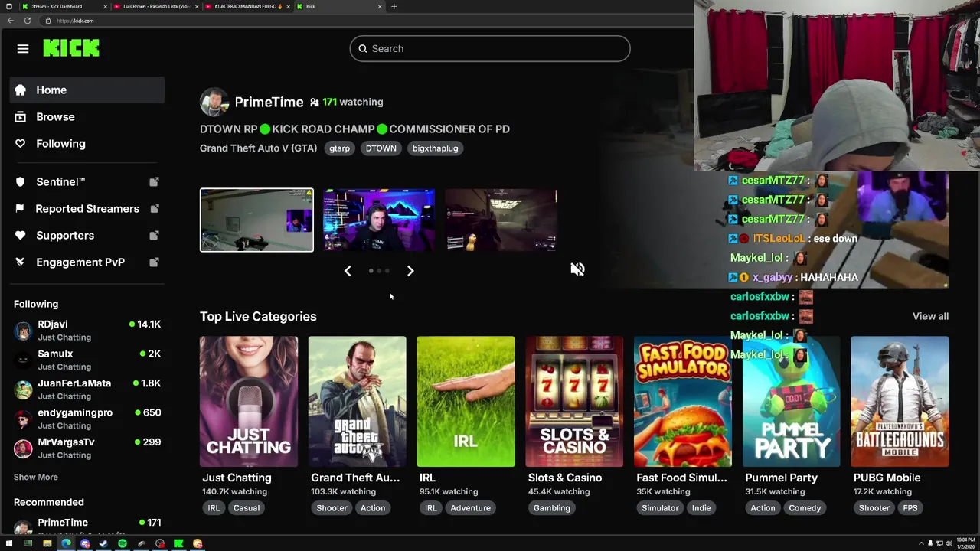The width and height of the screenshot is (980, 551).
Task: Select FPS tag under PUBG Mobile
Action: [x=910, y=508]
